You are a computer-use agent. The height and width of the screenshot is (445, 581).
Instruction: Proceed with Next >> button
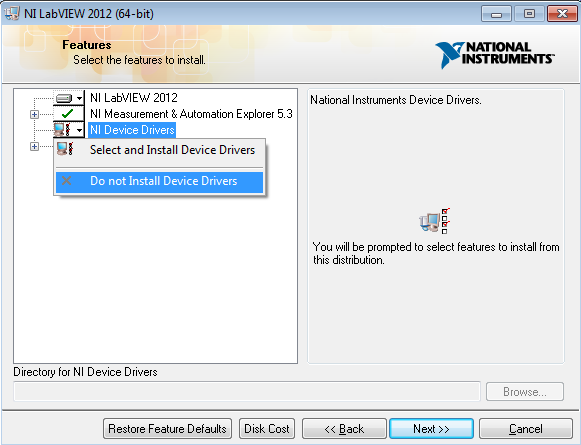coord(431,429)
